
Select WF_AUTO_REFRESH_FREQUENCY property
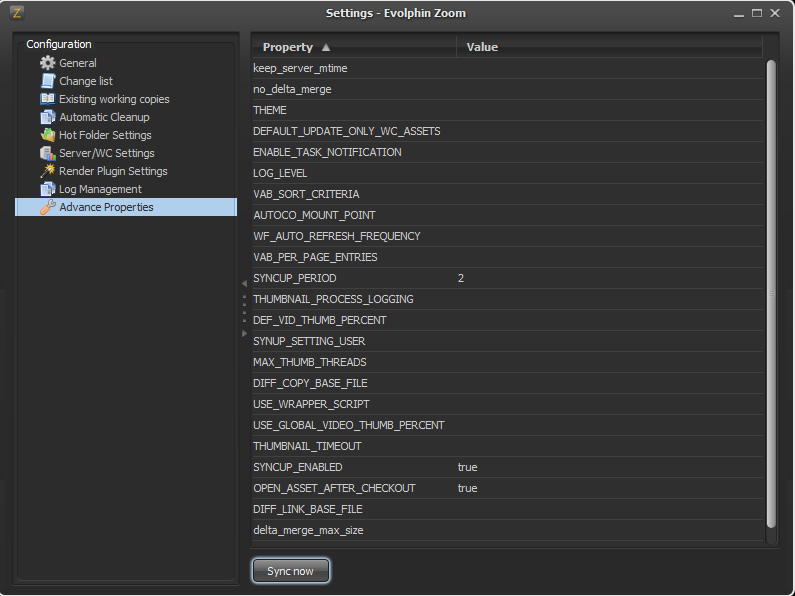point(507,236)
